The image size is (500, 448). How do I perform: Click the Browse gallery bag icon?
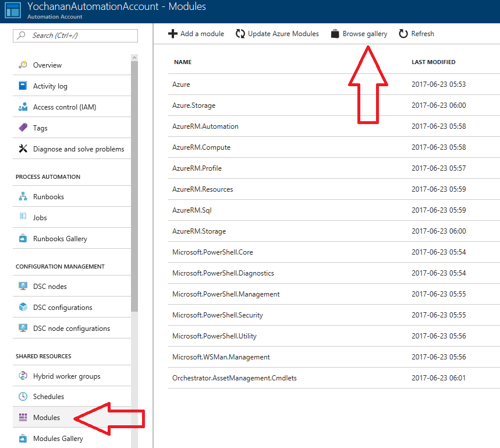coord(335,34)
